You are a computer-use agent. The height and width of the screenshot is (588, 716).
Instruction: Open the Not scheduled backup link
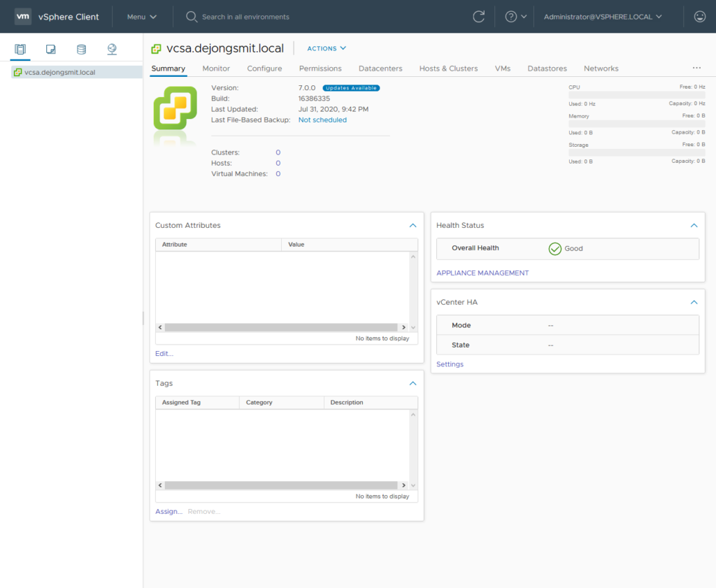322,120
